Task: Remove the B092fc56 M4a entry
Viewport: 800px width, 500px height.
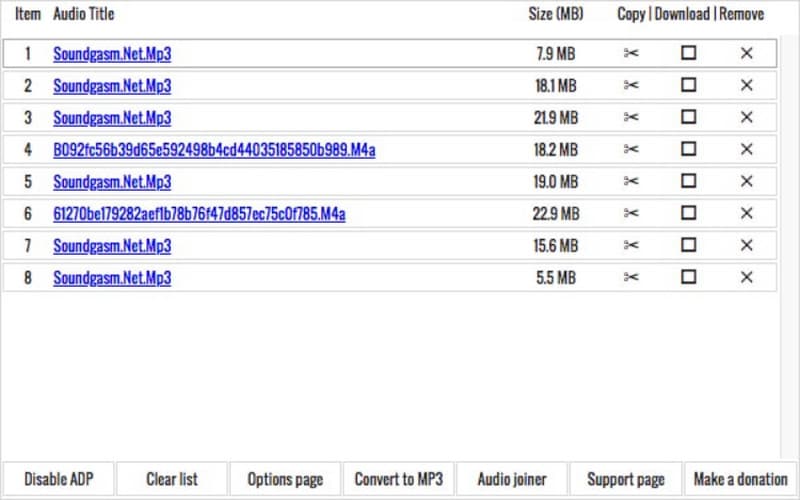Action: point(746,149)
